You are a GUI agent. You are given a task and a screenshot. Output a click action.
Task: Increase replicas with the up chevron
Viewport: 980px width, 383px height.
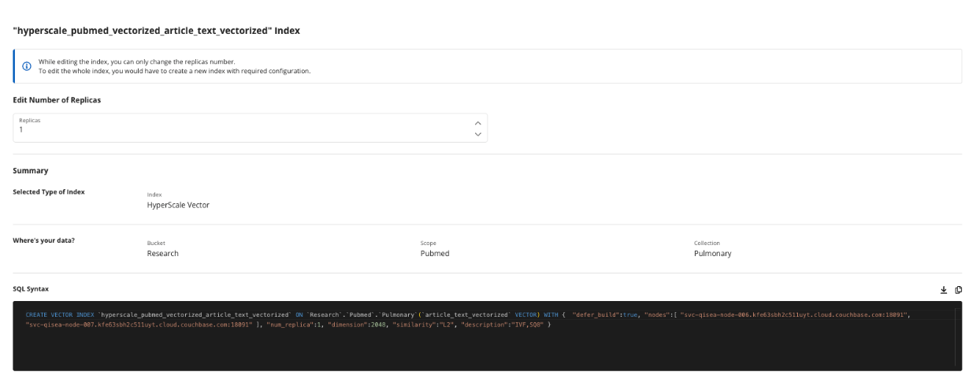point(477,123)
